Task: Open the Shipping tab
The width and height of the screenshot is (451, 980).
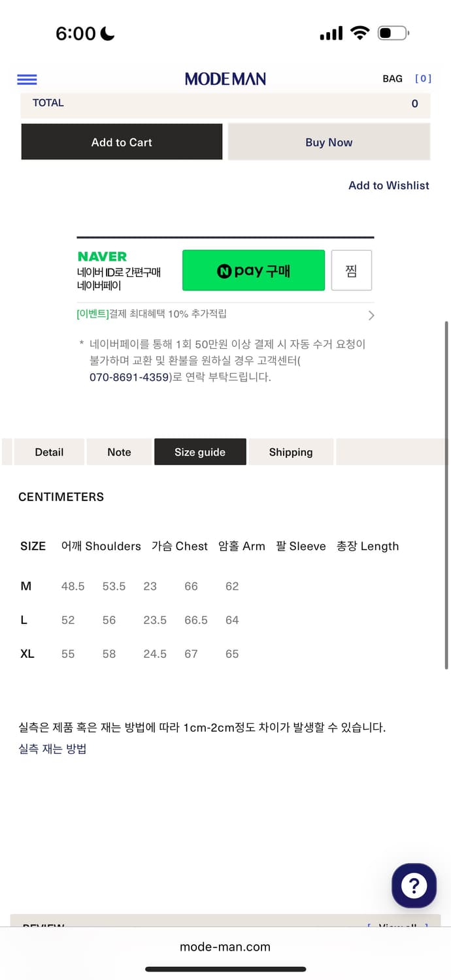Action: point(290,451)
